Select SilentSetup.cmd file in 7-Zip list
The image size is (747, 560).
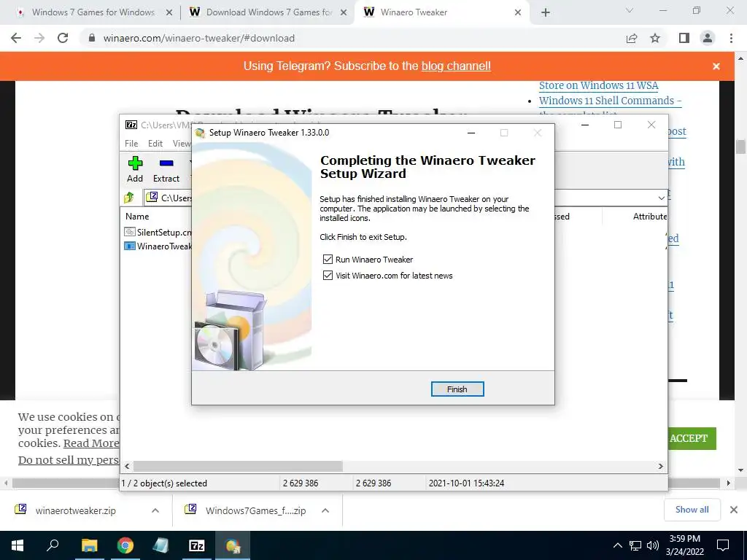[x=158, y=232]
